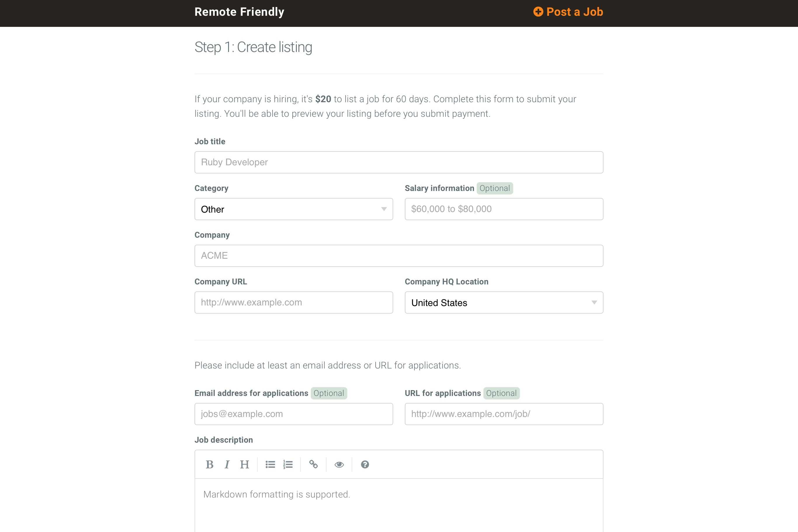Click the Company name field
The height and width of the screenshot is (532, 798).
pyautogui.click(x=398, y=255)
